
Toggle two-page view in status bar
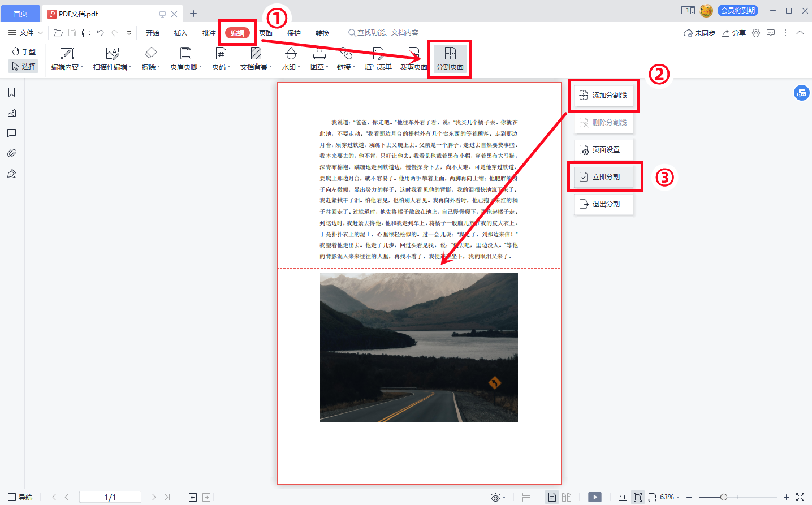click(x=567, y=496)
